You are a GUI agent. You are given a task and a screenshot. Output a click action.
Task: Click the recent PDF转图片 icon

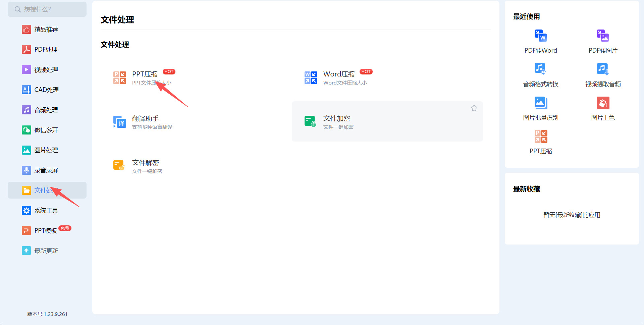603,36
